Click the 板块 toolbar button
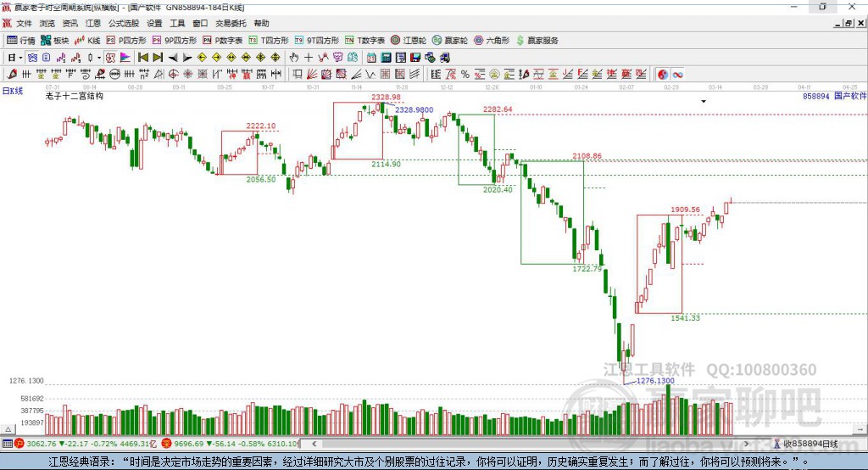868x470 pixels. point(55,41)
